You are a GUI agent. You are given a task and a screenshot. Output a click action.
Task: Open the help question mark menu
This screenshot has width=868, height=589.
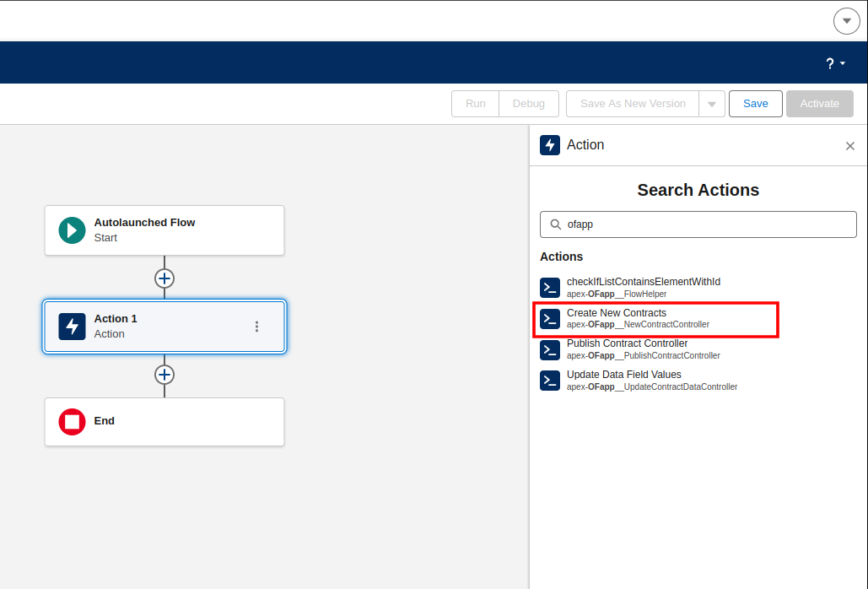coord(834,63)
